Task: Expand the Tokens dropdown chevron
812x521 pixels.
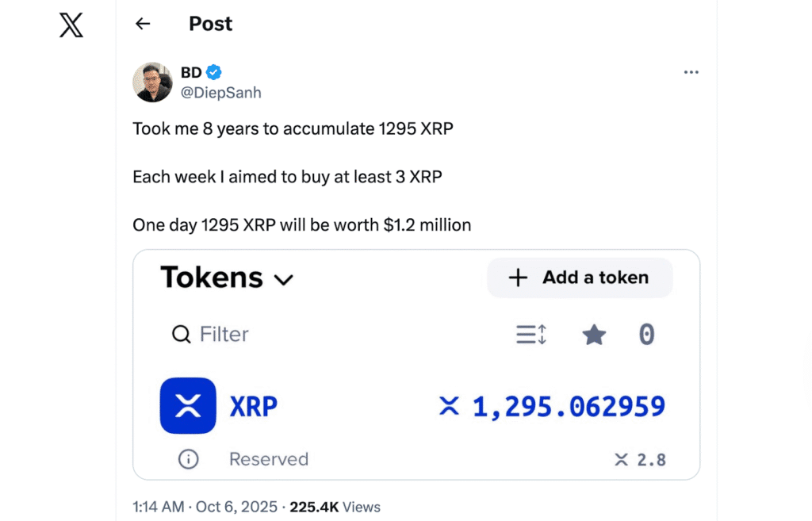Action: tap(283, 279)
